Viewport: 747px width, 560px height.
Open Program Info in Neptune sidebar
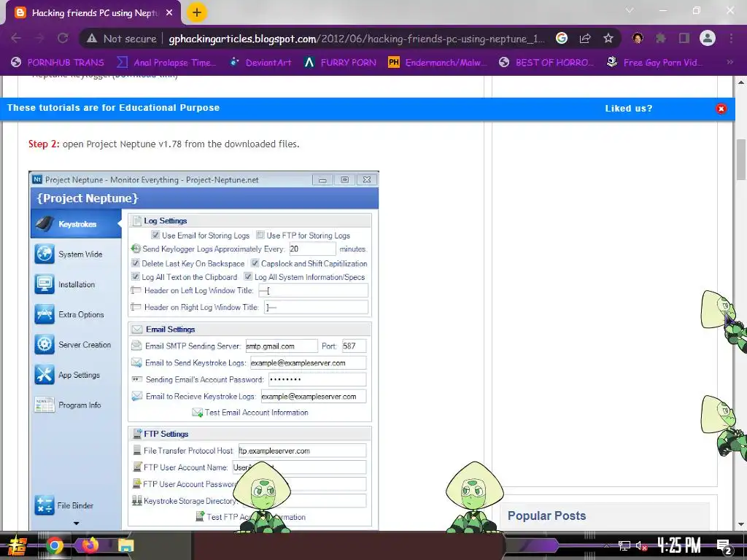[x=76, y=405]
